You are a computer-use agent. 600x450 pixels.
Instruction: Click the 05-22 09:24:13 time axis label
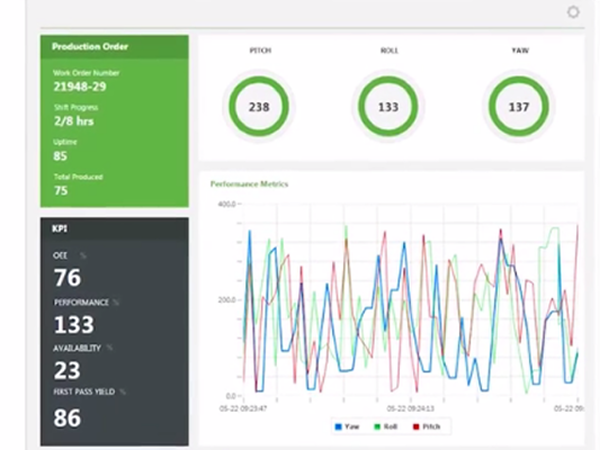click(x=410, y=408)
